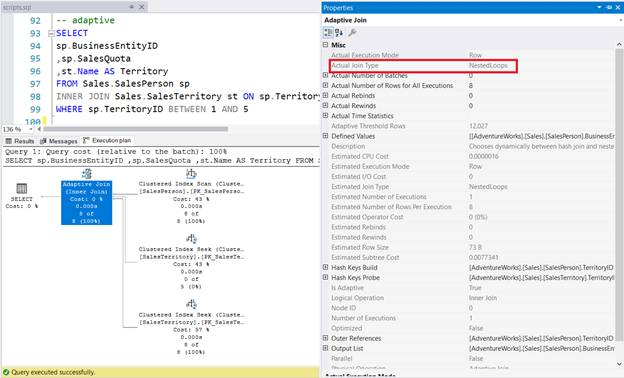This screenshot has width=624, height=378.
Task: Click the 12.027 threshold value cell
Action: (478, 126)
